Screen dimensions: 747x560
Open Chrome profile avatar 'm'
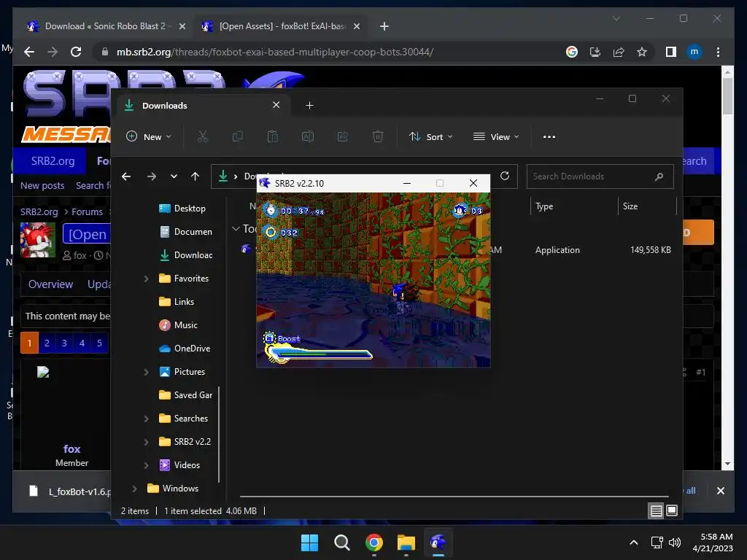click(694, 52)
